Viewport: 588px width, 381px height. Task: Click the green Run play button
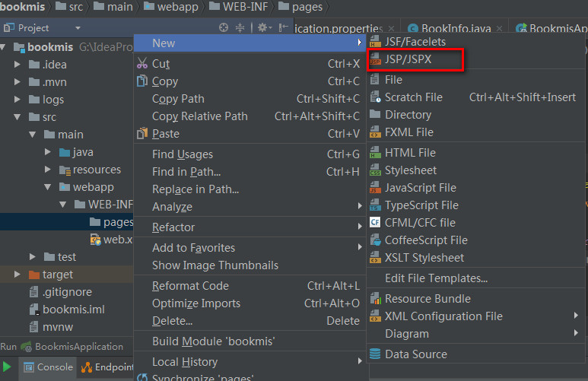click(x=6, y=367)
